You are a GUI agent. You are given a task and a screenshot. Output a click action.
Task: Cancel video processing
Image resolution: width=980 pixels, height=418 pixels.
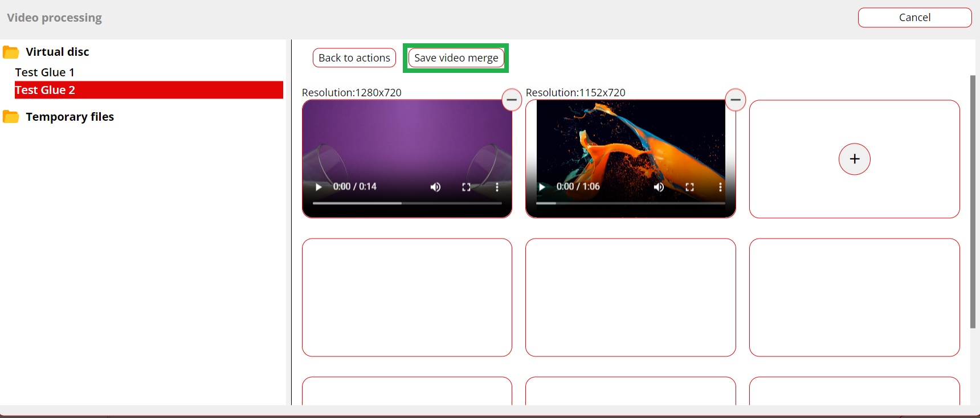click(914, 18)
